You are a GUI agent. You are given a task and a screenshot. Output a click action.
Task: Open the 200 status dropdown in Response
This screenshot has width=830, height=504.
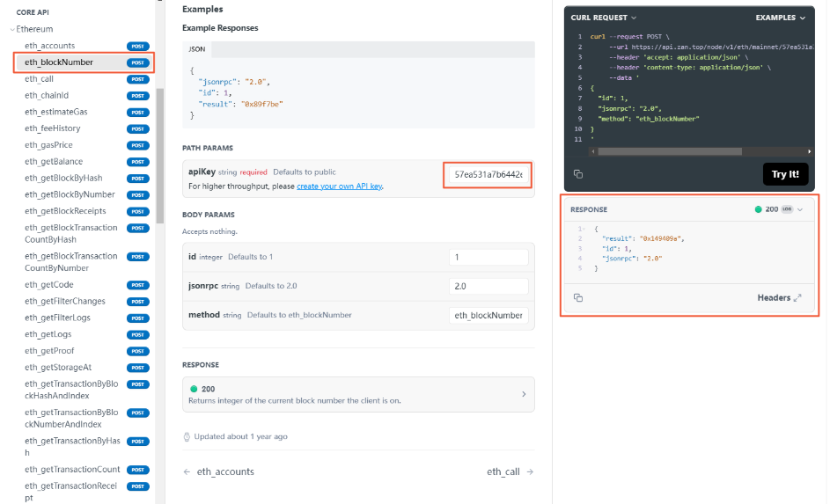tap(799, 209)
